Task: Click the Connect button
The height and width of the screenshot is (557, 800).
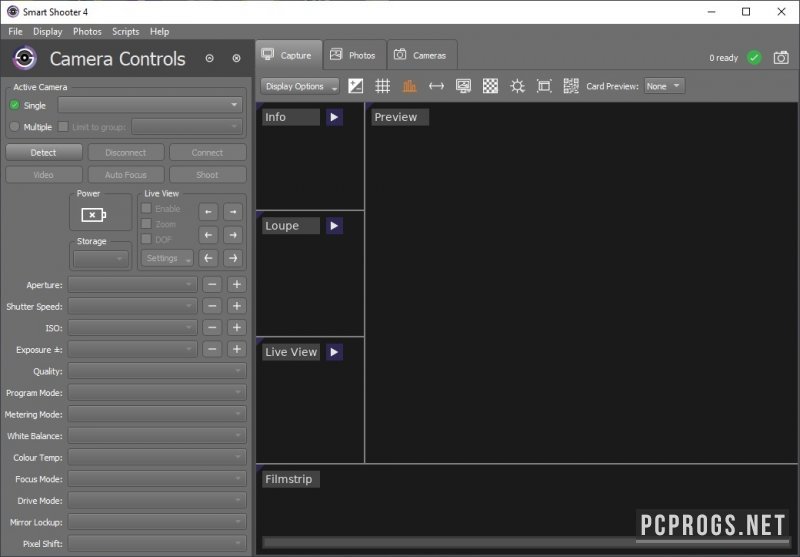Action: (208, 153)
